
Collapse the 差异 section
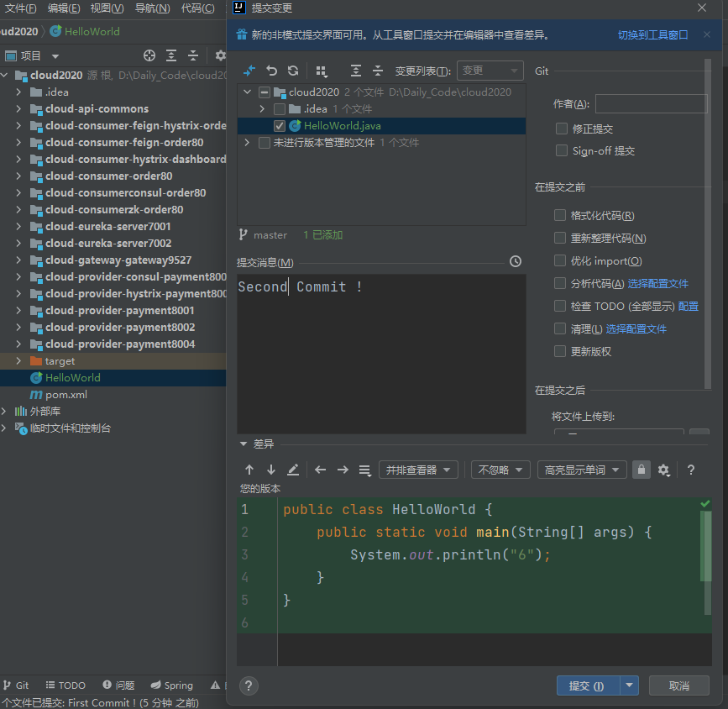244,444
